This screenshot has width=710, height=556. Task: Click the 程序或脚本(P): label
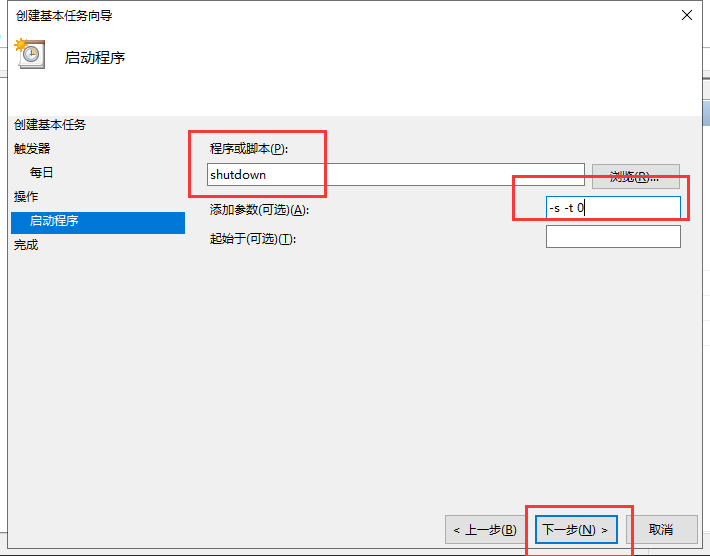coord(249,149)
